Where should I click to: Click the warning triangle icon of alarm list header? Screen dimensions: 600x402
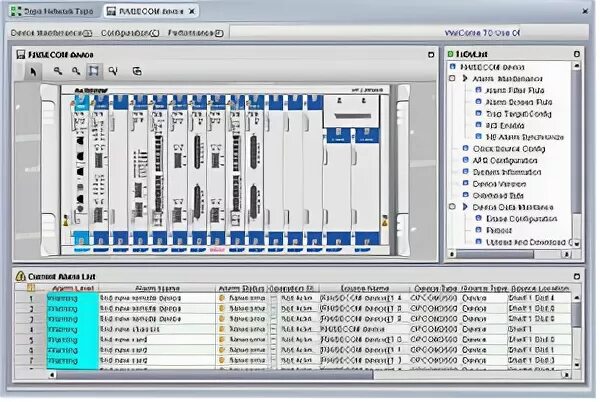21,276
